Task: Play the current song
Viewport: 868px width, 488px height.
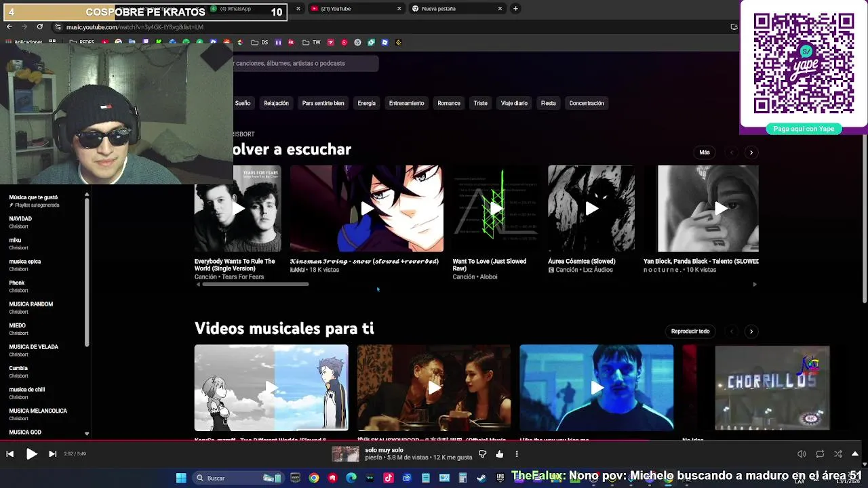Action: click(x=31, y=454)
